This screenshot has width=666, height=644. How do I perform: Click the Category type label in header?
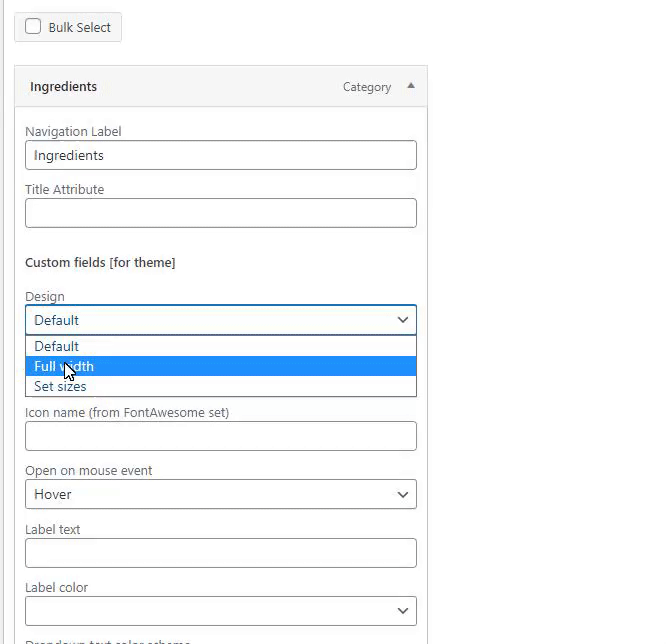366,87
